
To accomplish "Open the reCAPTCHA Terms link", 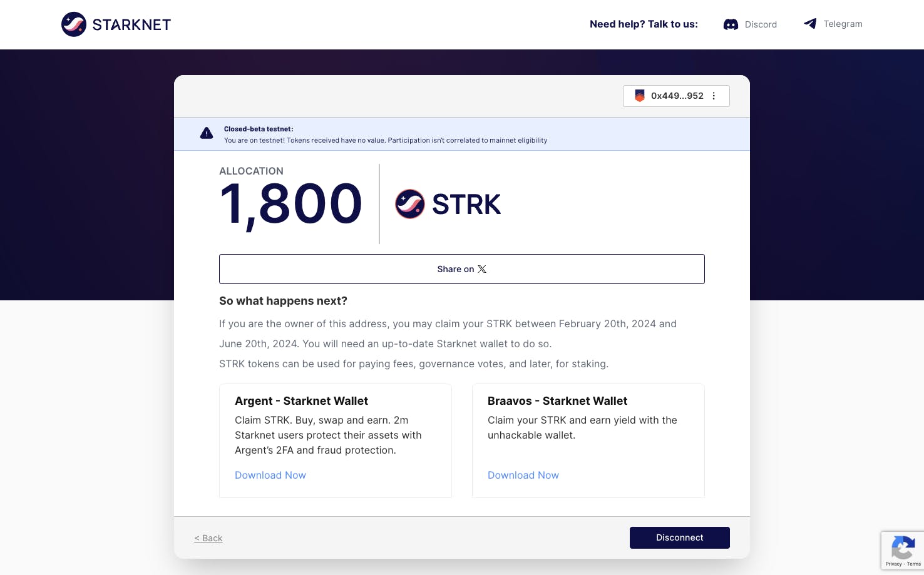I will click(914, 564).
